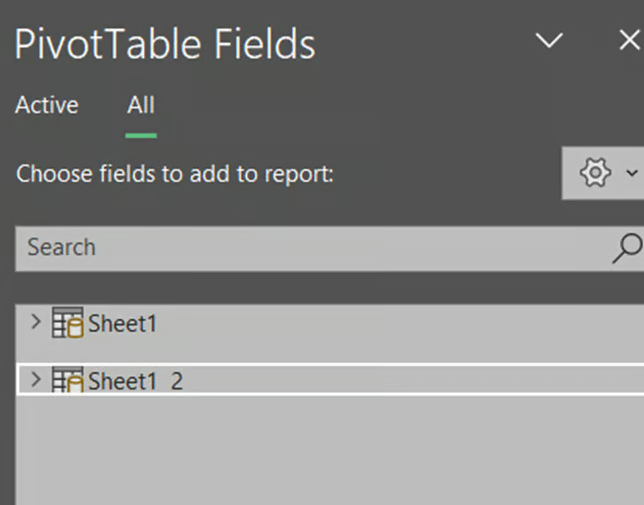This screenshot has width=644, height=505.
Task: Click blank space right of Sheet1 2 name
Action: click(400, 380)
